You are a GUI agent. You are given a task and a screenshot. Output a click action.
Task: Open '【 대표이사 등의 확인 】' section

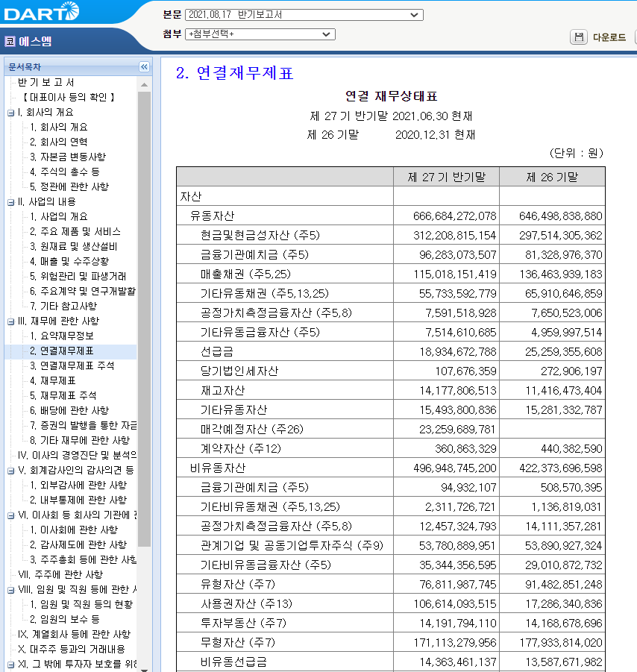69,97
